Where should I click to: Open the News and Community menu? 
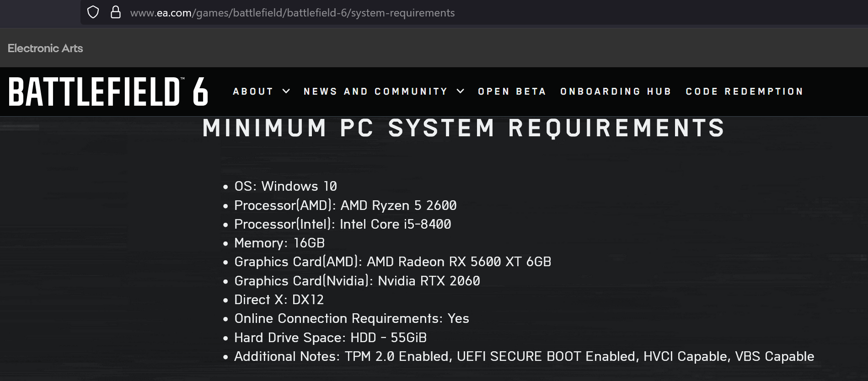click(375, 91)
